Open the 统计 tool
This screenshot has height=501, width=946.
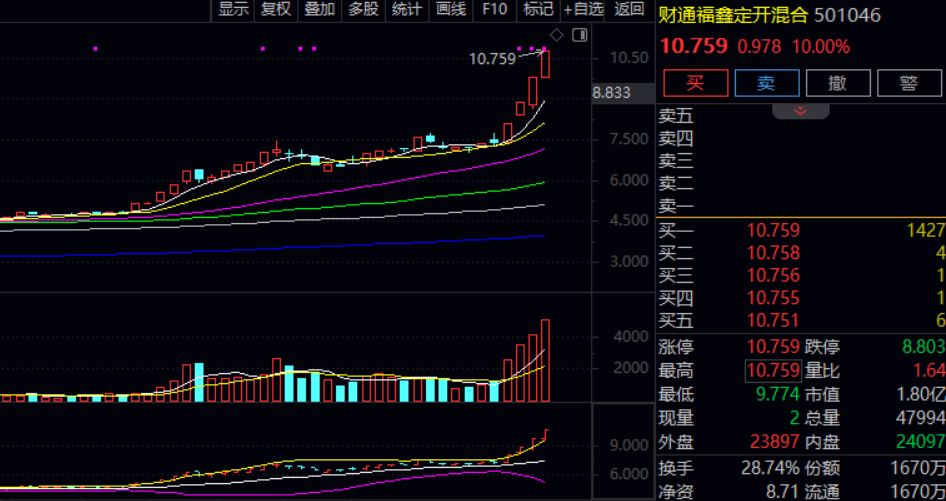click(x=407, y=9)
